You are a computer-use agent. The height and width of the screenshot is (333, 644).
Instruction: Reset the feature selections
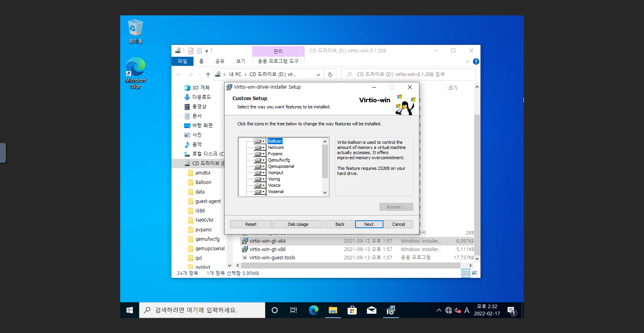tap(251, 224)
